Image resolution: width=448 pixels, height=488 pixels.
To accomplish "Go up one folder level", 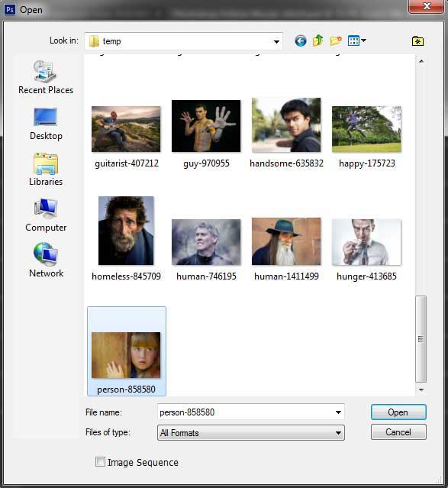I will pyautogui.click(x=318, y=40).
